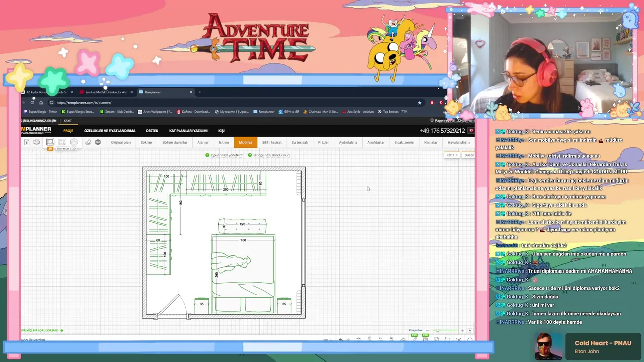Open the Havalandırma tab
Screen dimensions: 644x362
[x=459, y=142]
